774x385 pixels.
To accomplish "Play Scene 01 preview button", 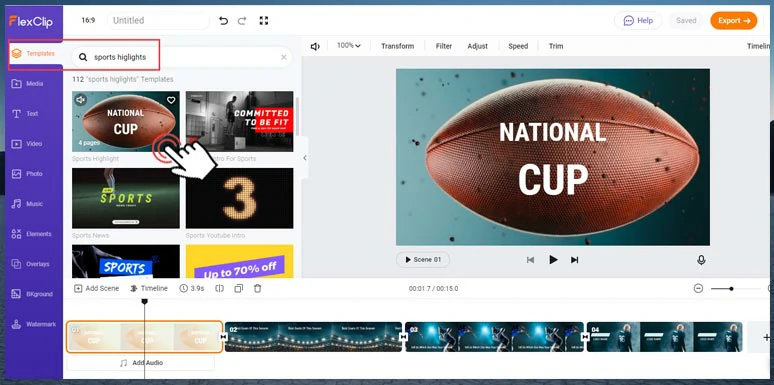I will click(x=423, y=260).
